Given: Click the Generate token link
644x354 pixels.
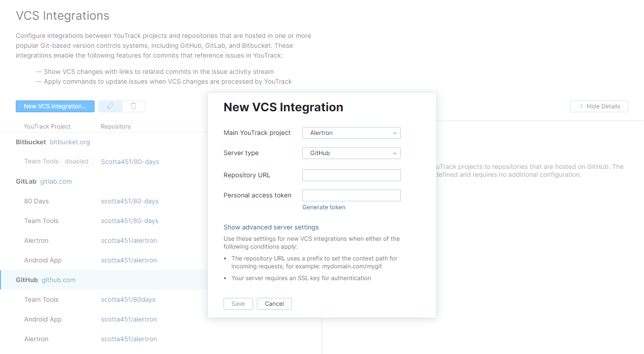Looking at the screenshot, I should 323,207.
